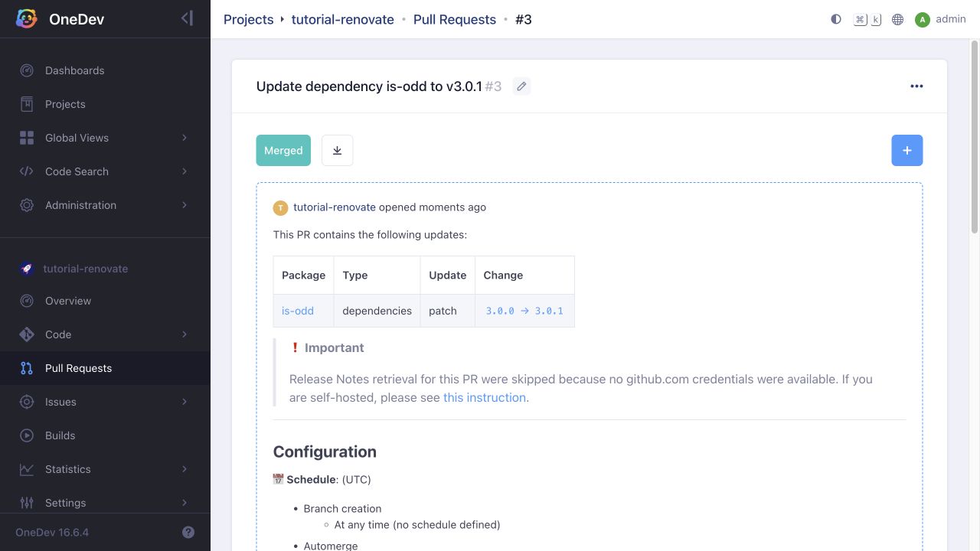Click the admin user avatar

click(x=923, y=19)
